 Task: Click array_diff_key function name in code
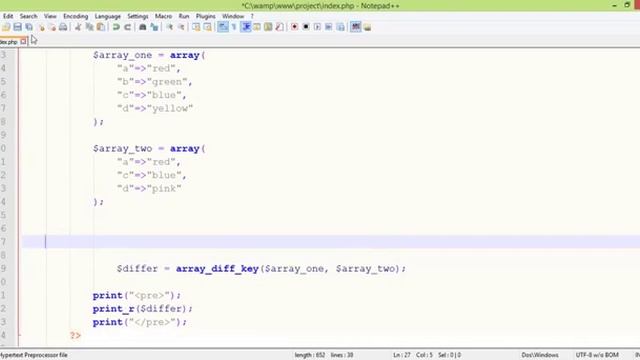(217, 269)
